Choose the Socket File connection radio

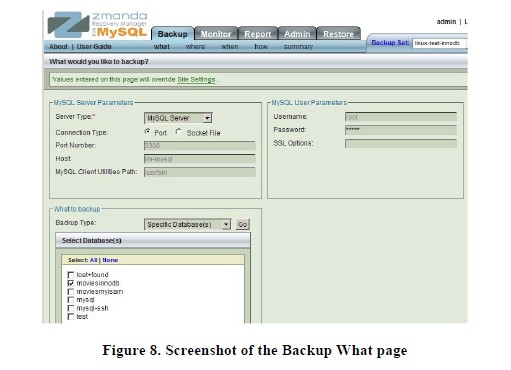(x=179, y=132)
